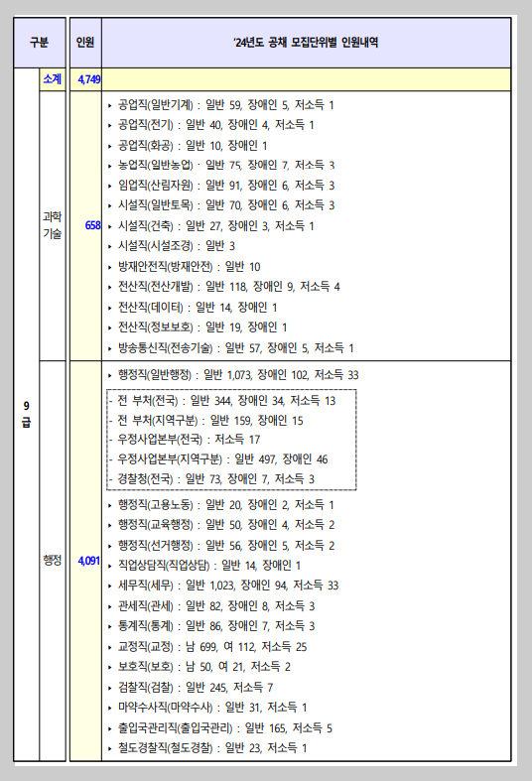Click the 관세직(관세) row
The image size is (532, 781).
pyautogui.click(x=211, y=606)
